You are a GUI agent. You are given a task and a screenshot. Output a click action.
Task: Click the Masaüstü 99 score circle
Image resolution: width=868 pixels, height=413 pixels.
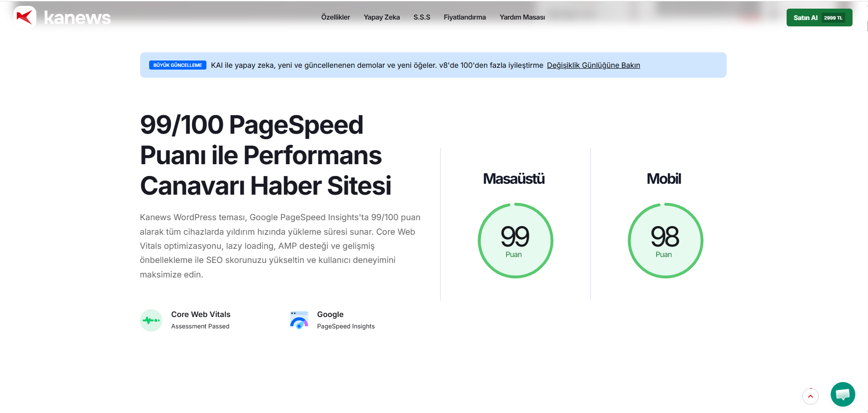coord(515,240)
